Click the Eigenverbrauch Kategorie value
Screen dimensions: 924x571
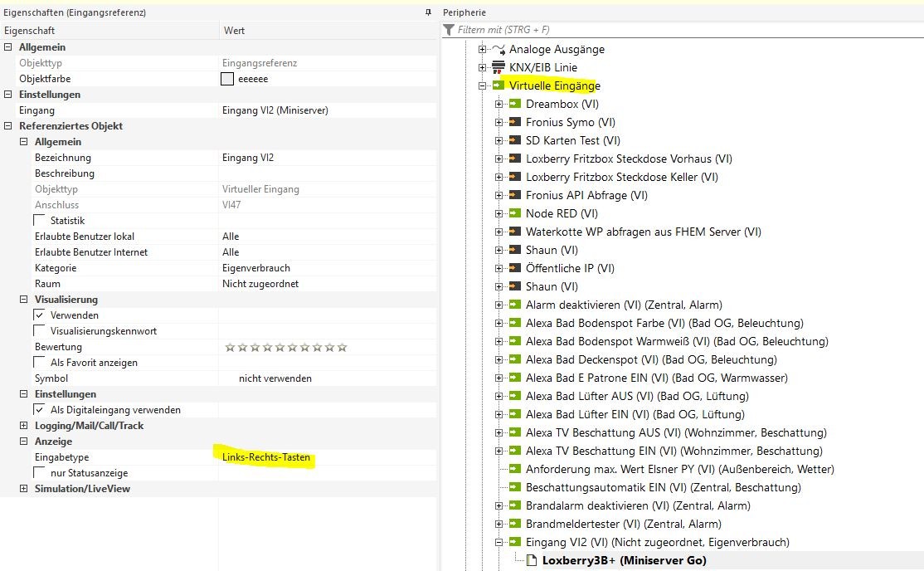[255, 268]
